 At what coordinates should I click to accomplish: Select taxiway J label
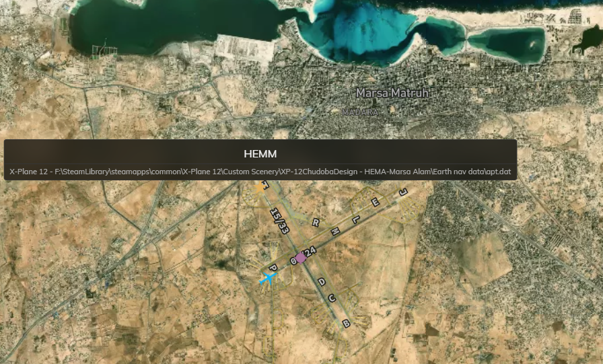pyautogui.click(x=403, y=192)
